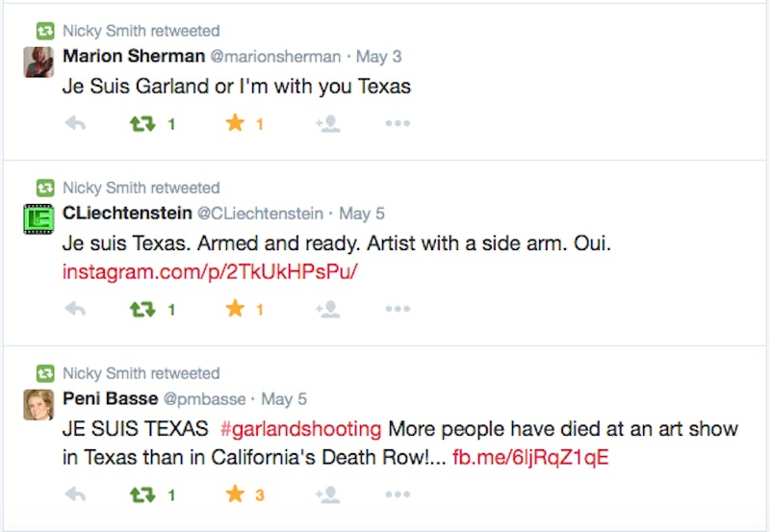Favorite Peni Basse's tweet with three stars
This screenshot has height=532, width=770.
click(x=235, y=495)
